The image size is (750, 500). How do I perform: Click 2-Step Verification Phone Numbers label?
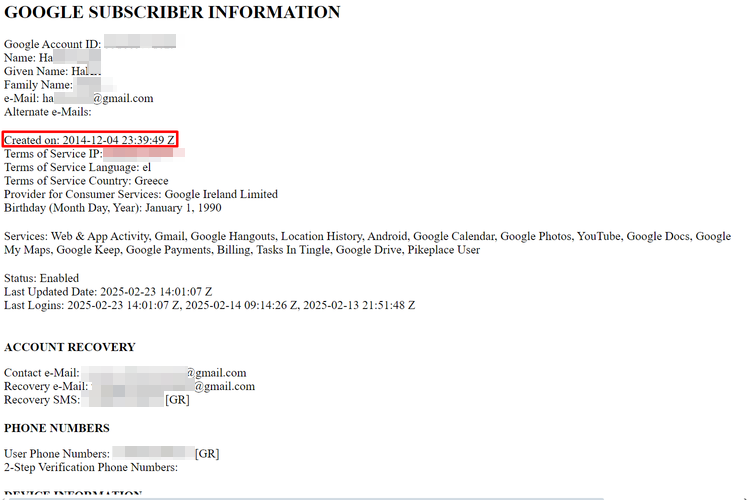(x=91, y=467)
